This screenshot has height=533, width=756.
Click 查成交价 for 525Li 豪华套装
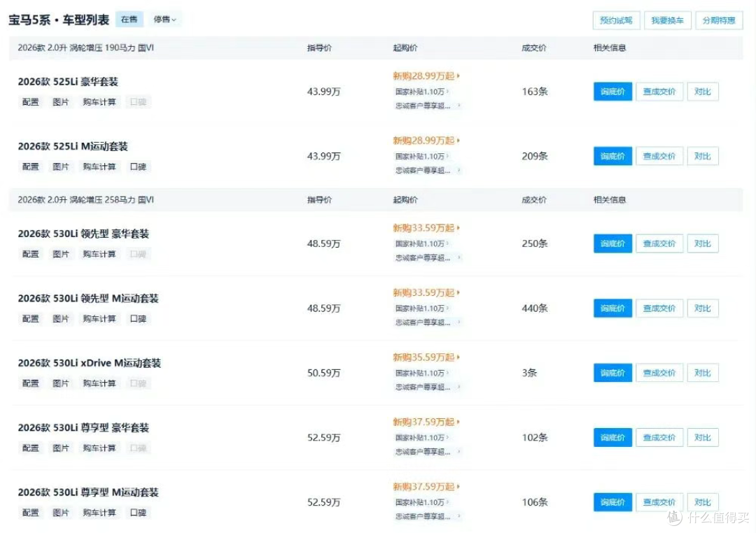tap(659, 92)
